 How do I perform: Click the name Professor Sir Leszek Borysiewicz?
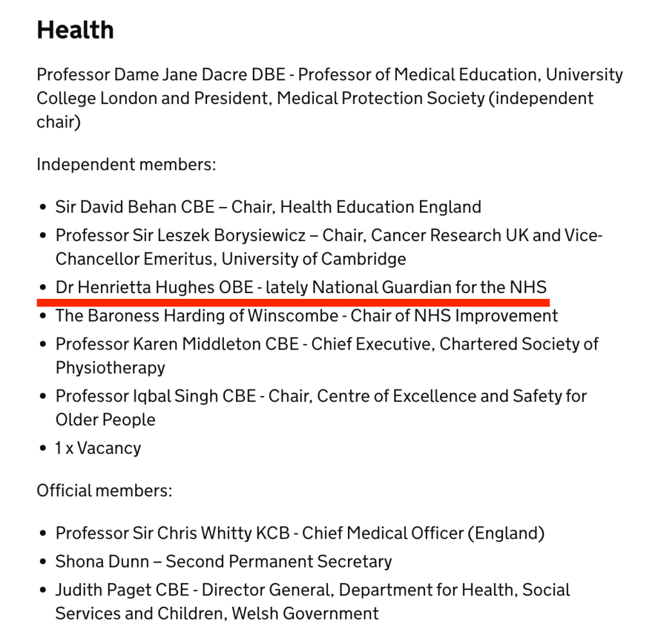(181, 235)
